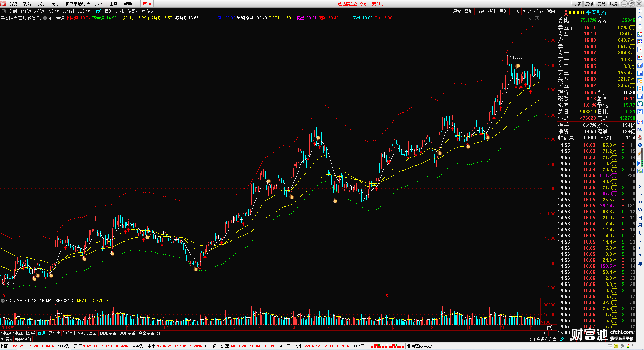
Task: Expand the 扩展 panel at the bottom
Action: tap(7, 339)
